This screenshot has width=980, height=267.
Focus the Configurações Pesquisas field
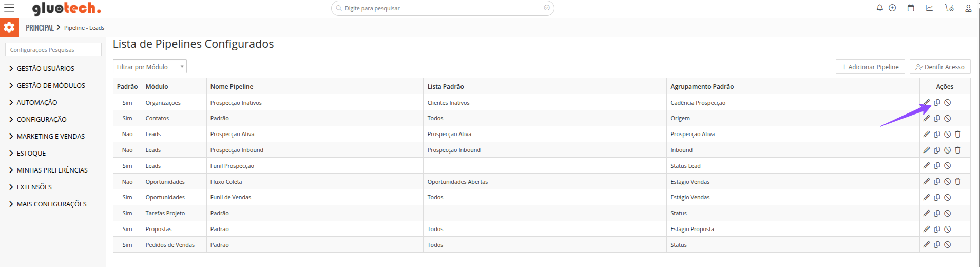[53, 50]
